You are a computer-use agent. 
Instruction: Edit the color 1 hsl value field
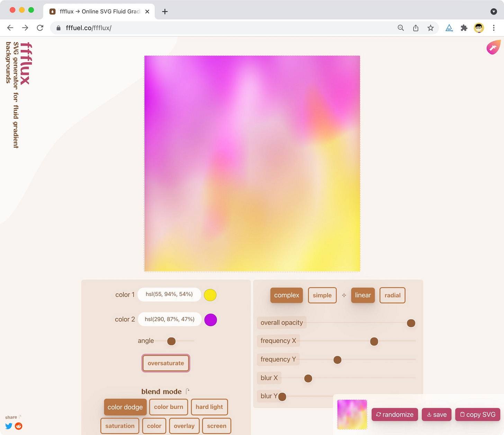point(169,294)
